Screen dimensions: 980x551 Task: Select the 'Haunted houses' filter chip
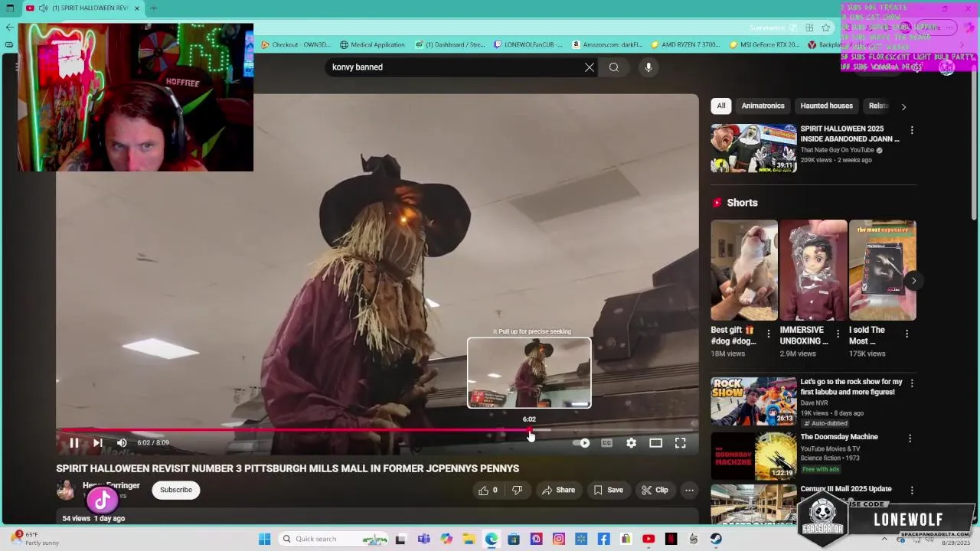[x=826, y=106]
